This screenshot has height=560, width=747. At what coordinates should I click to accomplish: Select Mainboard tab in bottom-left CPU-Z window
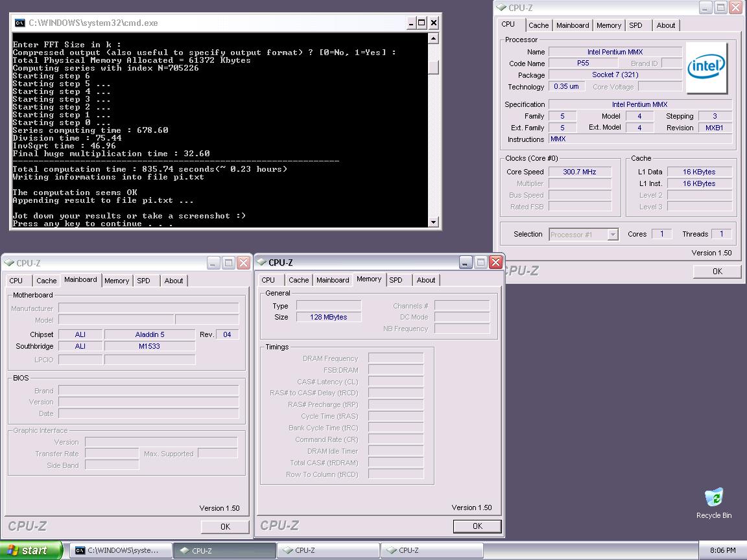point(80,279)
